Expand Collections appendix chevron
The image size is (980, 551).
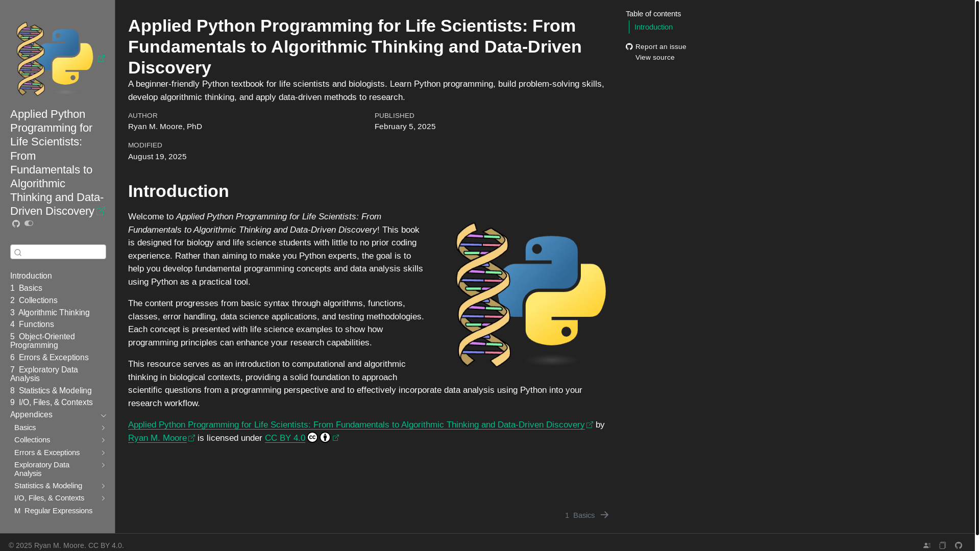click(103, 440)
